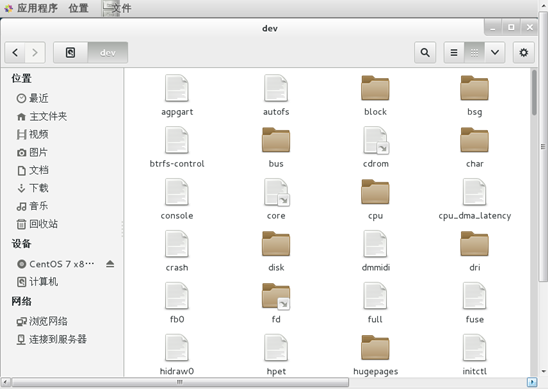Select the disk folder
The image size is (548, 389).
(x=276, y=244)
